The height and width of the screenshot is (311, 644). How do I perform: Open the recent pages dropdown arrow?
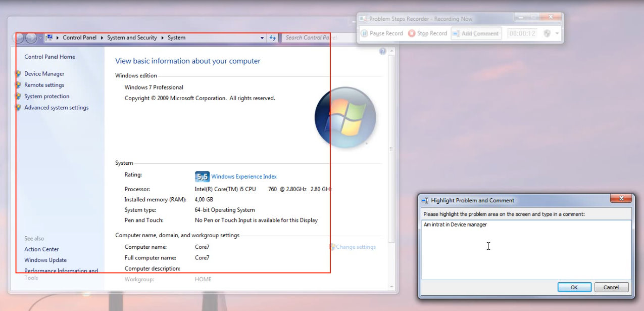(40, 38)
